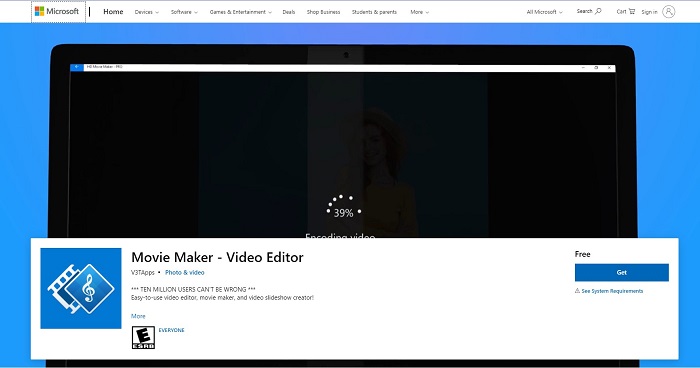Open Students & parents link
The height and width of the screenshot is (368, 700).
pyautogui.click(x=374, y=12)
